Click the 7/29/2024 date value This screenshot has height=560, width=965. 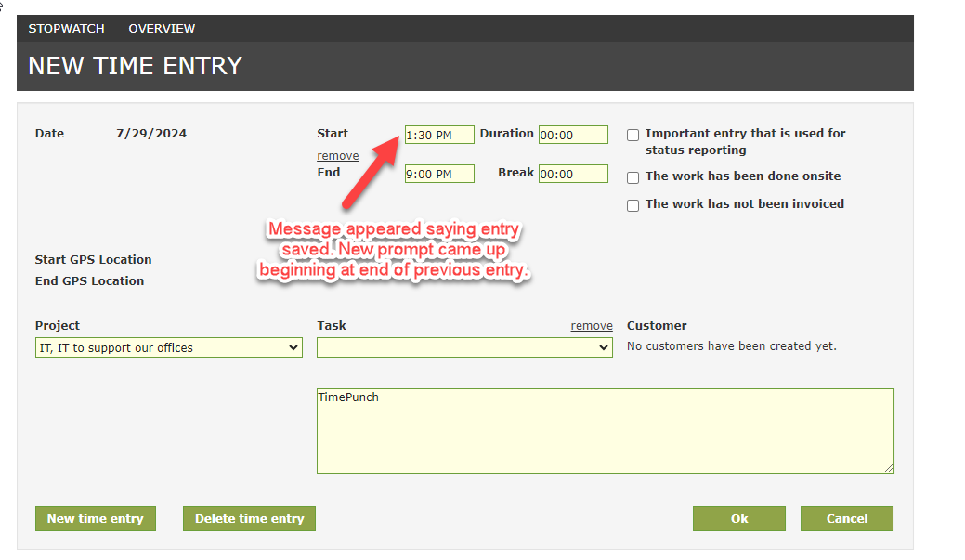click(x=151, y=134)
